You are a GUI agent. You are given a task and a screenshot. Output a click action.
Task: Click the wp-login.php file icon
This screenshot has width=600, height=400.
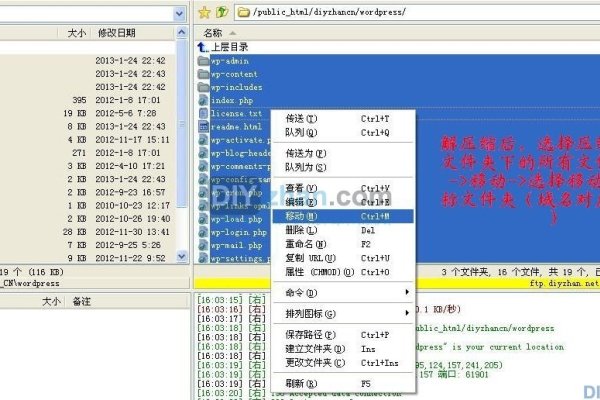pos(204,232)
